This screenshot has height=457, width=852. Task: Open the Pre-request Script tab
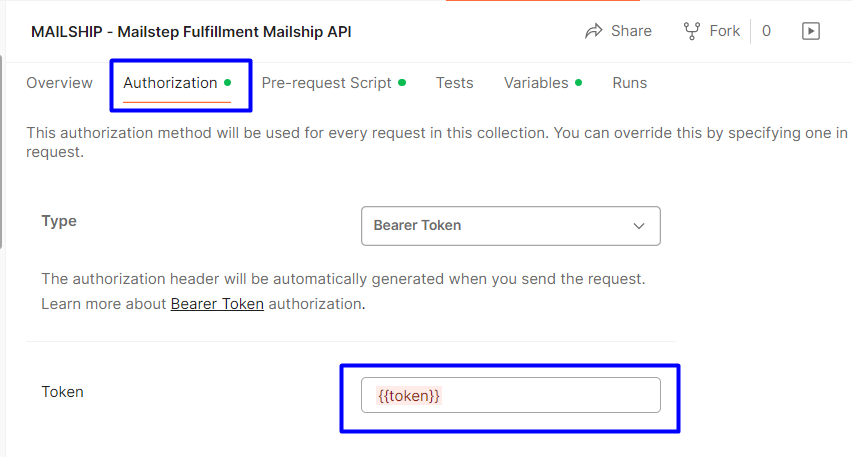pos(326,83)
